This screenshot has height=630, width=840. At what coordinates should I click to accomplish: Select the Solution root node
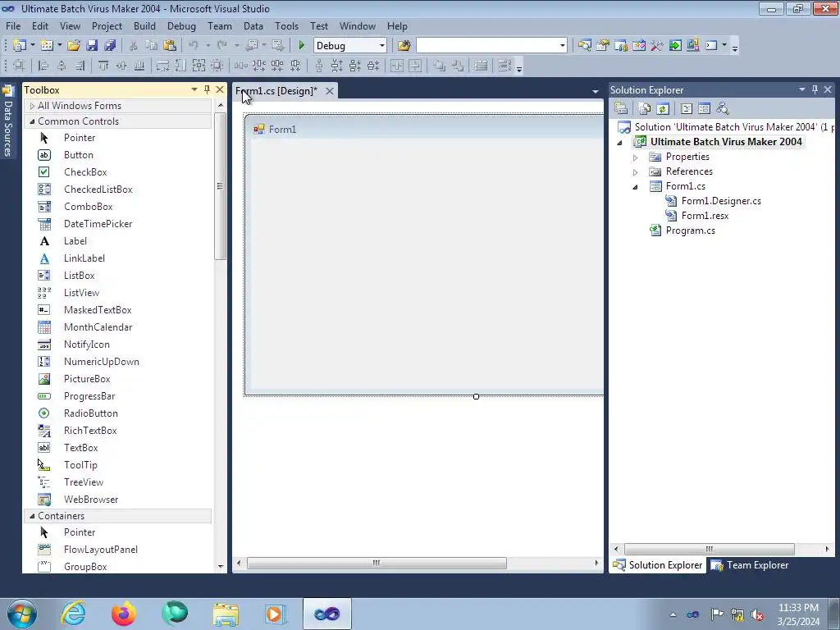[725, 127]
